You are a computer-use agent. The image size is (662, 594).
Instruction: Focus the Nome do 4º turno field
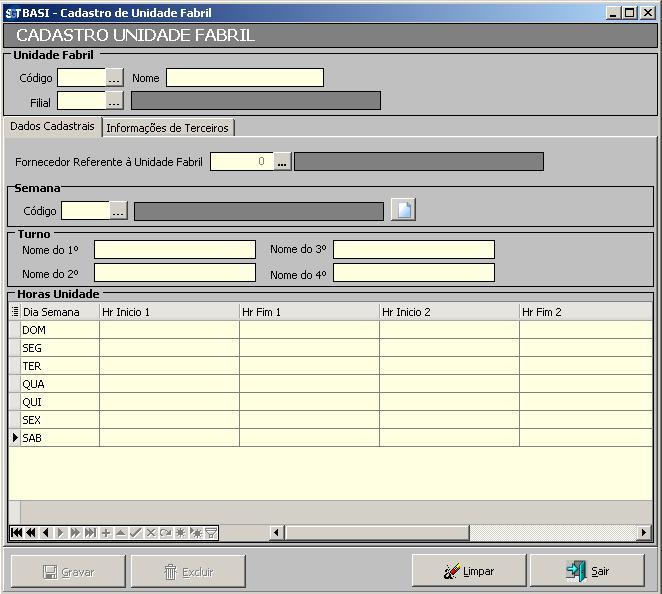tap(413, 273)
